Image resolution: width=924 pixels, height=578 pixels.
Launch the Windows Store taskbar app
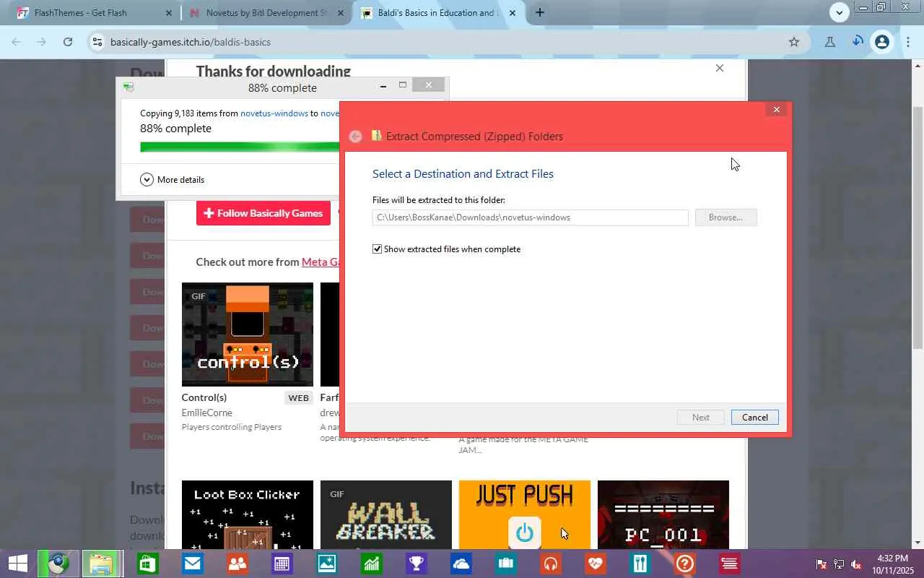click(147, 564)
